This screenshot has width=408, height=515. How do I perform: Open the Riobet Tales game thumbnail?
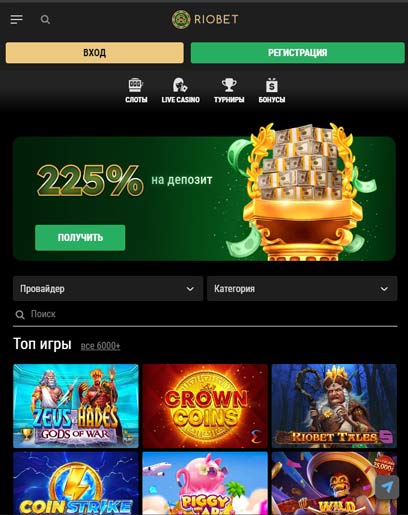[334, 406]
